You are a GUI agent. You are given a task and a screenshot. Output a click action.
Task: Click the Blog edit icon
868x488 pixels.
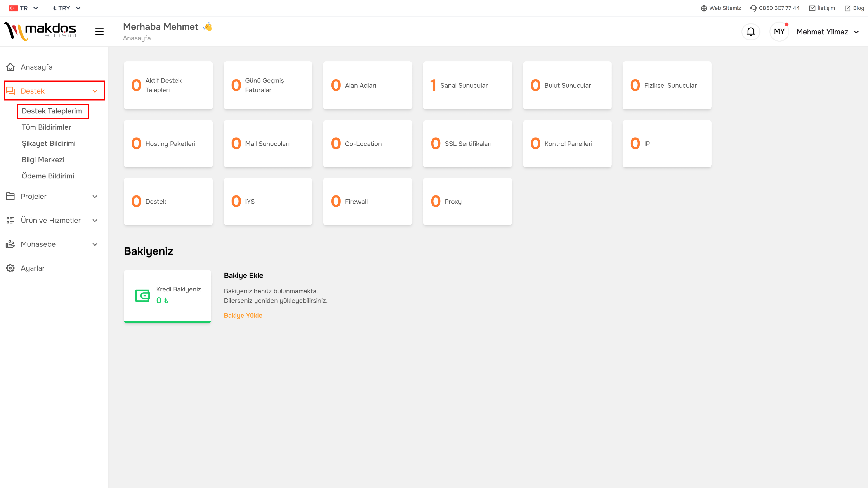(847, 8)
